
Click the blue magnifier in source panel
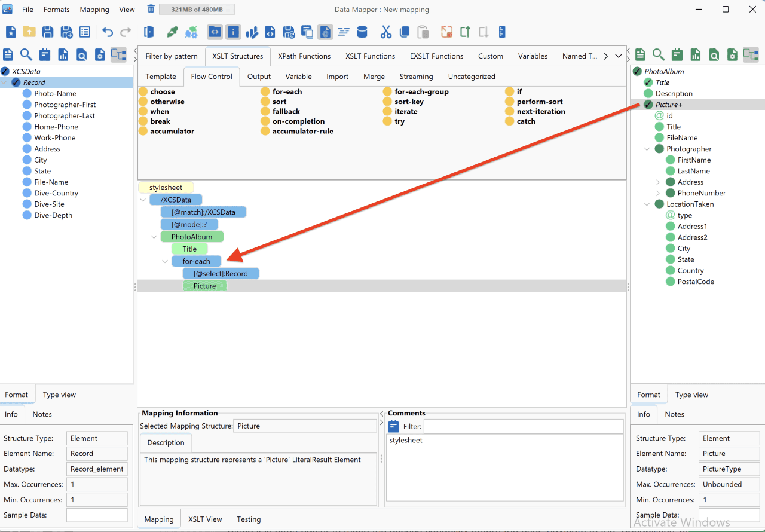click(x=26, y=55)
